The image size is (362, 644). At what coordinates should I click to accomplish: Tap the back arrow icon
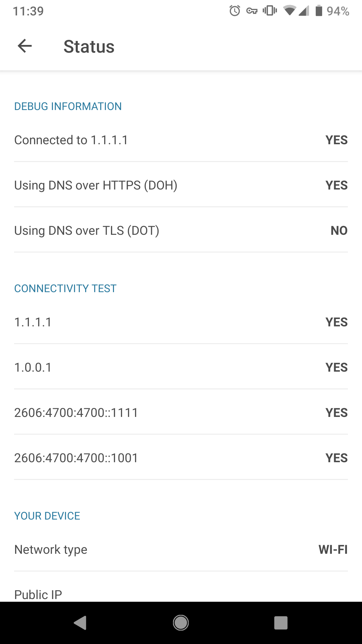click(24, 46)
